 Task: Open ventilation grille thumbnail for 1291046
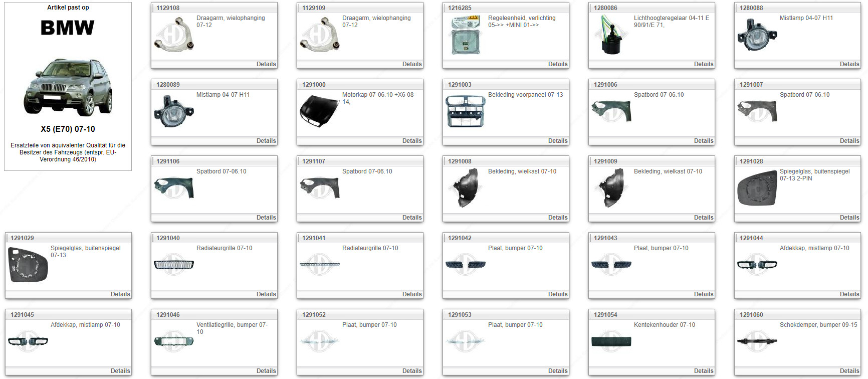(x=174, y=341)
